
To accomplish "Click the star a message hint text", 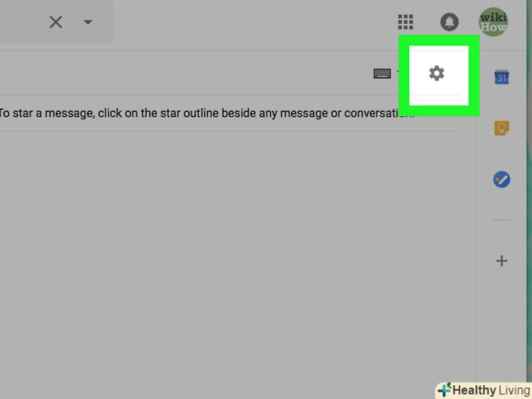I will click(x=206, y=113).
